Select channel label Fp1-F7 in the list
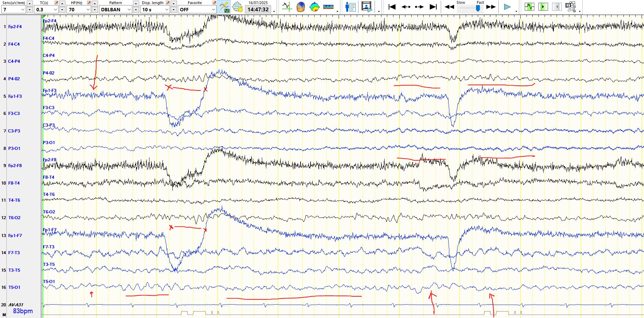The height and width of the screenshot is (318, 644). point(15,235)
